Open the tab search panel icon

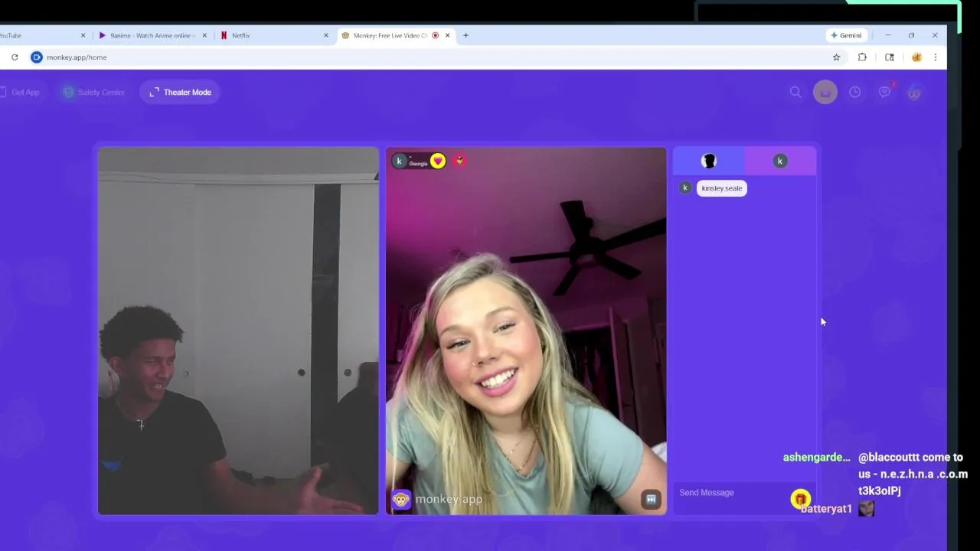[x=890, y=57]
